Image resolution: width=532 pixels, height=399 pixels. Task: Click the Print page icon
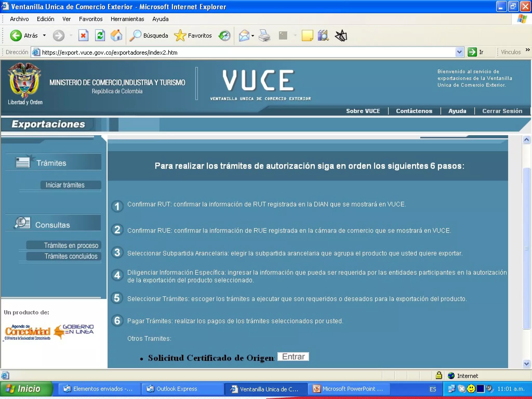(x=264, y=36)
